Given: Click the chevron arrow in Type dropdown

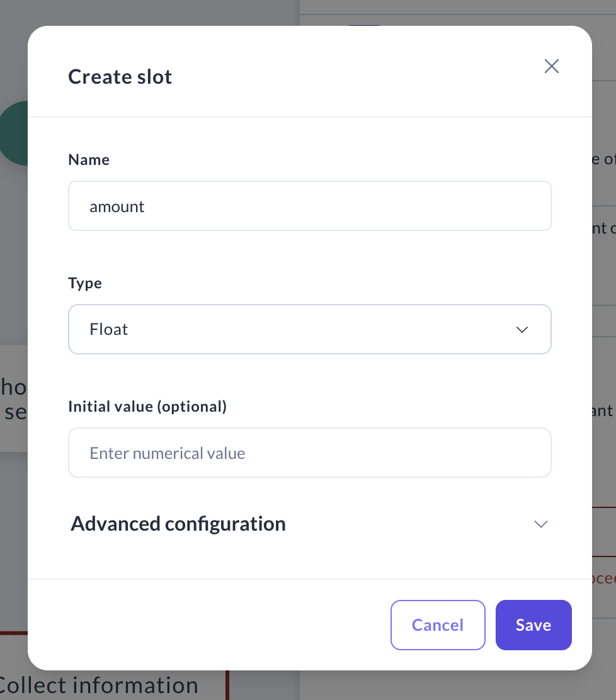Looking at the screenshot, I should point(522,329).
